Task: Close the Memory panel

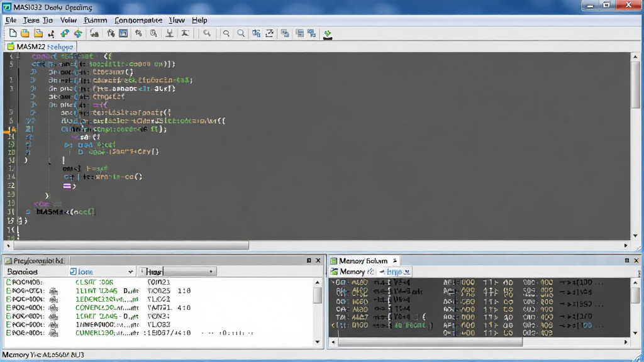Action: click(636, 261)
